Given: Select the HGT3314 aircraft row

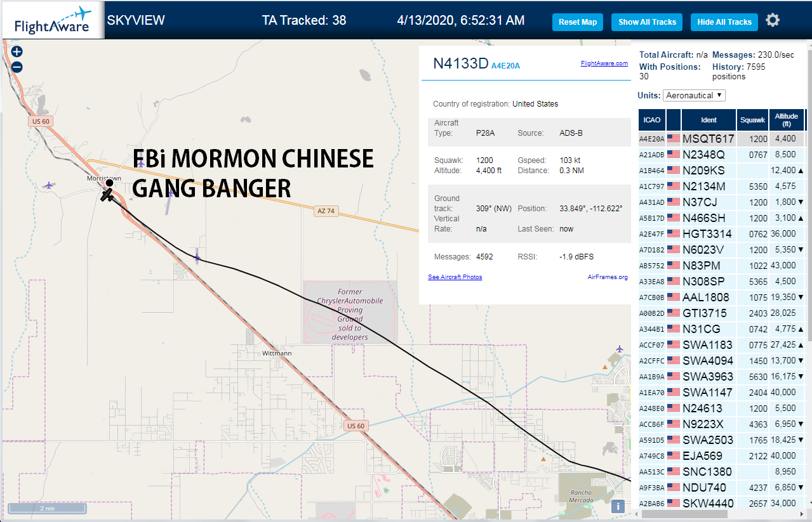Looking at the screenshot, I should 722,233.
